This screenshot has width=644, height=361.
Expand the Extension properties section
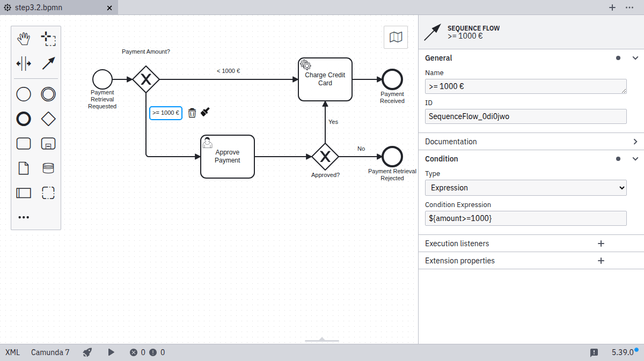pyautogui.click(x=460, y=261)
